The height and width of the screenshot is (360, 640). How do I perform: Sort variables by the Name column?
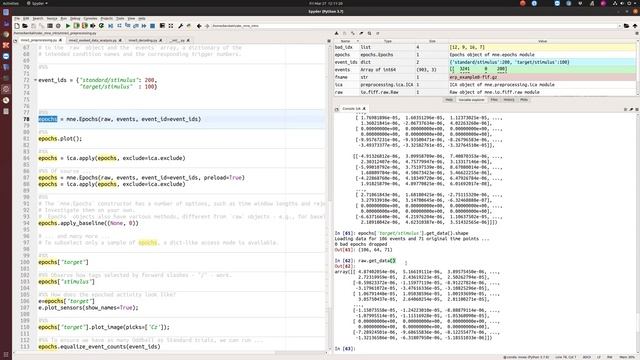(x=346, y=41)
